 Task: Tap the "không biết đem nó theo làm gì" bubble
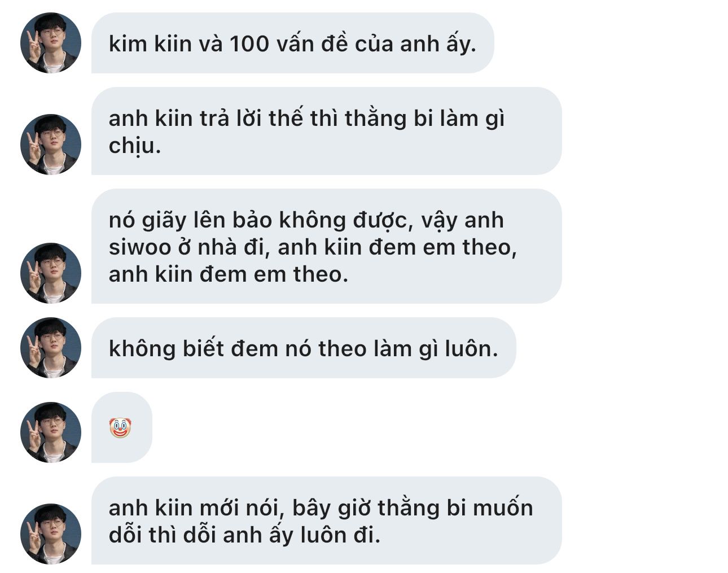tap(304, 348)
